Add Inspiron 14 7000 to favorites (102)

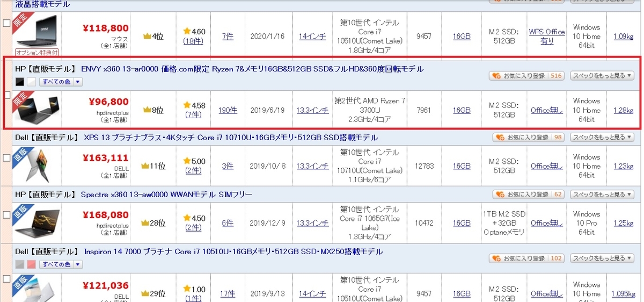(526, 258)
